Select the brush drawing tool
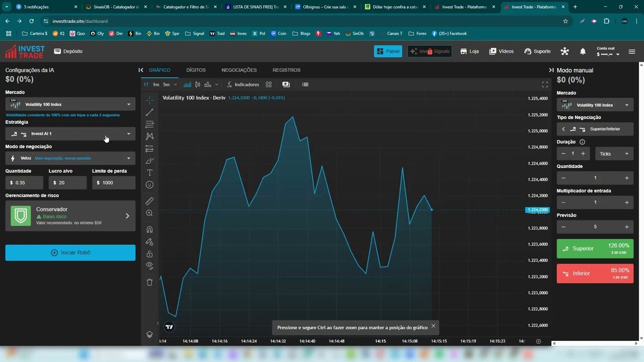 [149, 161]
